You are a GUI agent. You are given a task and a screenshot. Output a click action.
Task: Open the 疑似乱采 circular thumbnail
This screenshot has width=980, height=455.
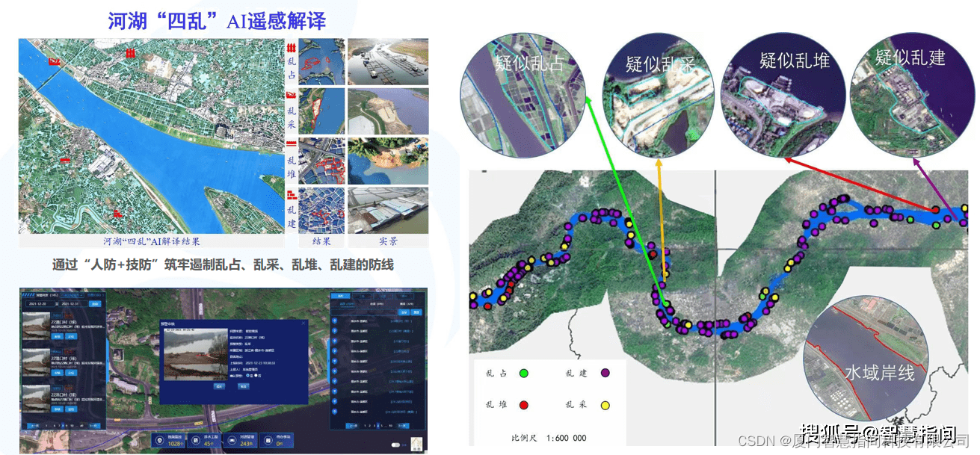(660, 95)
